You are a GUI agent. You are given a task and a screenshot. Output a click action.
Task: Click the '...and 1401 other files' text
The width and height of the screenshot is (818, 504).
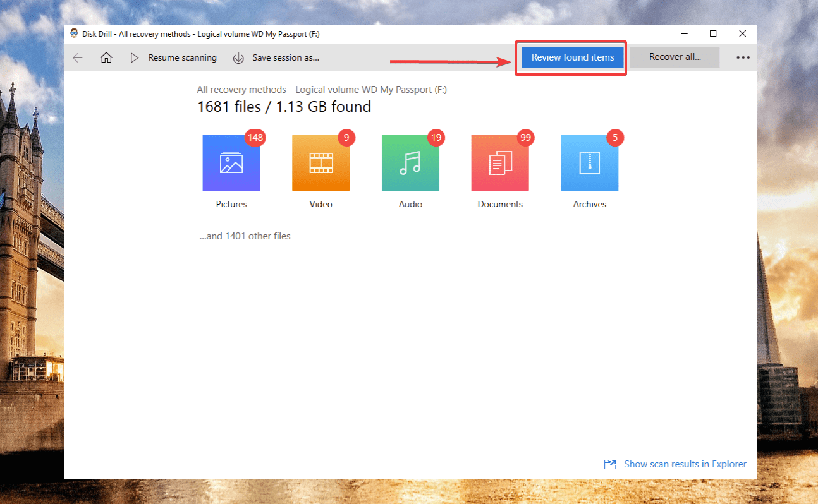245,236
